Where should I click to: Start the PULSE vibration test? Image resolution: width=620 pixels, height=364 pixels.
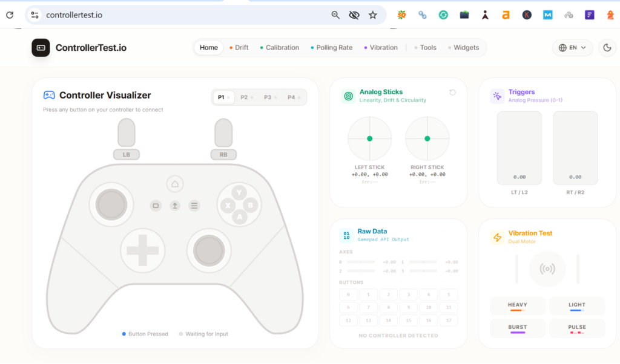pyautogui.click(x=577, y=328)
